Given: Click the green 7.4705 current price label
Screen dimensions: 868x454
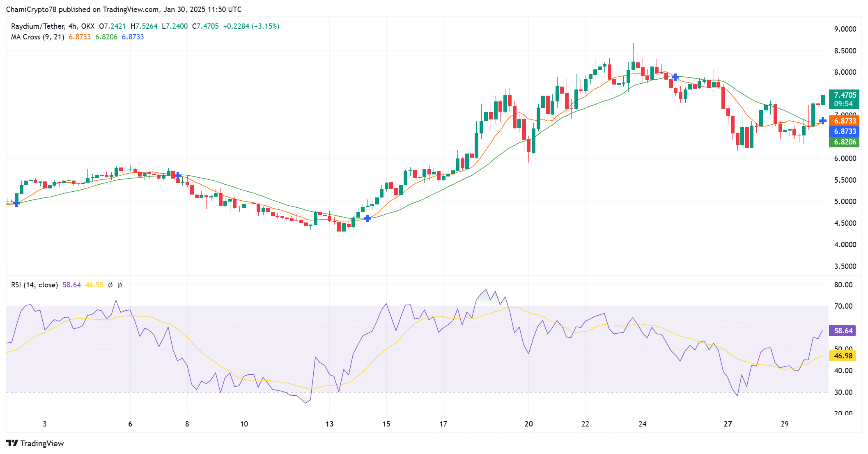Looking at the screenshot, I should (845, 95).
